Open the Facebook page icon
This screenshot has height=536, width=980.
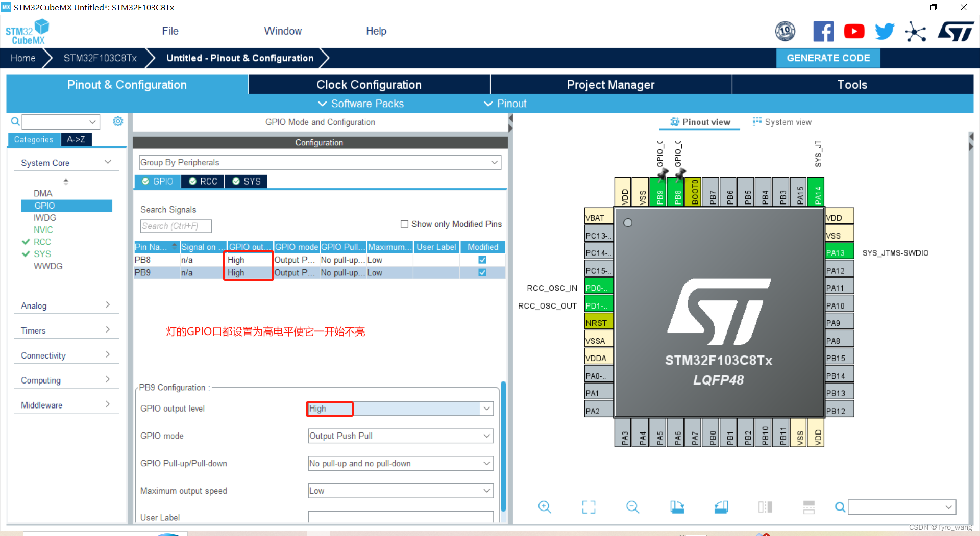[x=823, y=31]
